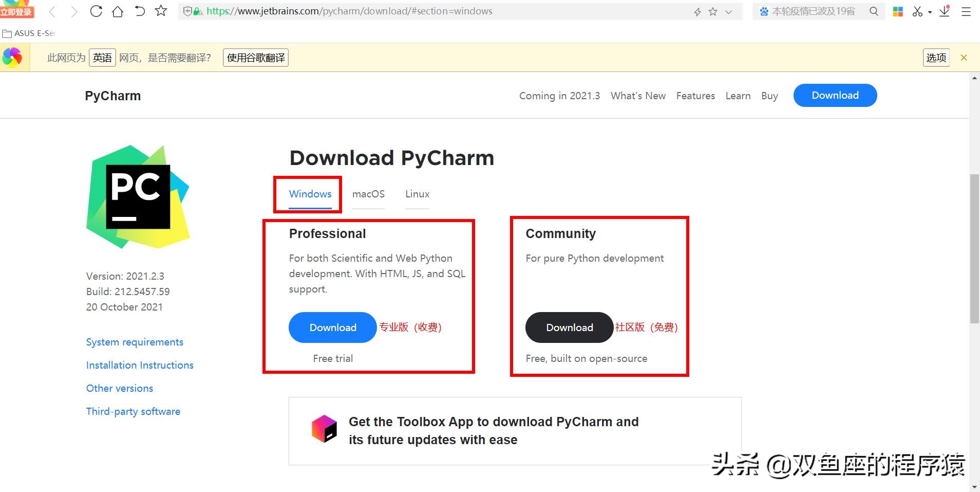This screenshot has width=980, height=492.
Task: Click the Get the Toolbox App heading
Action: pyautogui.click(x=494, y=431)
